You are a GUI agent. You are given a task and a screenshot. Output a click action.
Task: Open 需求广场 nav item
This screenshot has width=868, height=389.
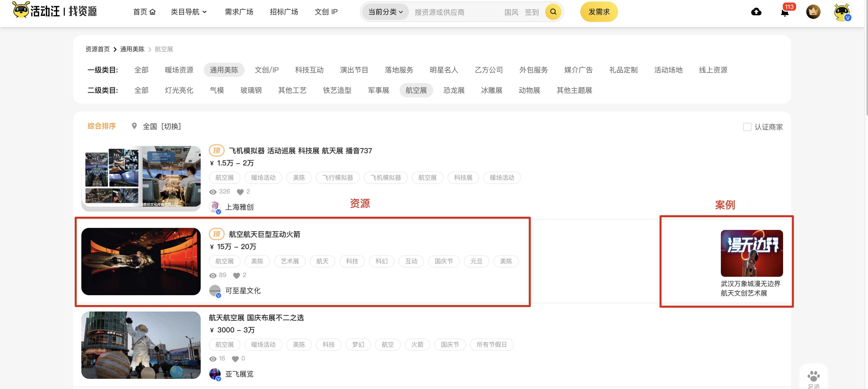click(239, 12)
